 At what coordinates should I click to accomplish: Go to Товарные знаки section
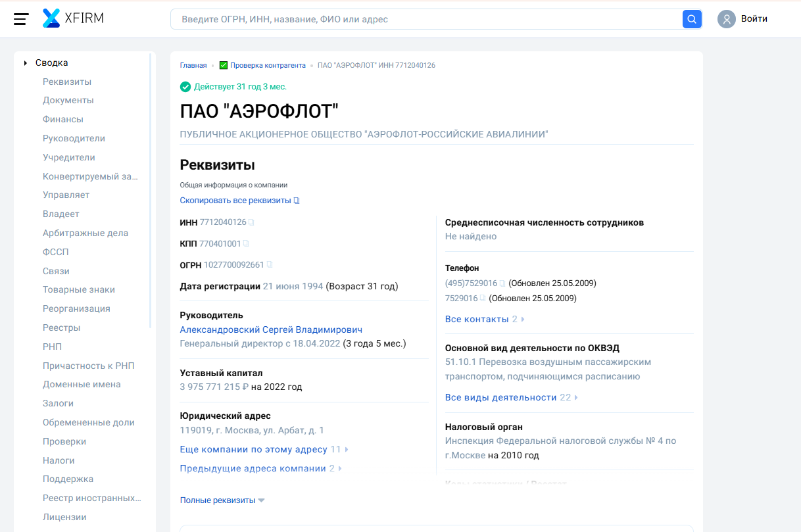(x=79, y=290)
